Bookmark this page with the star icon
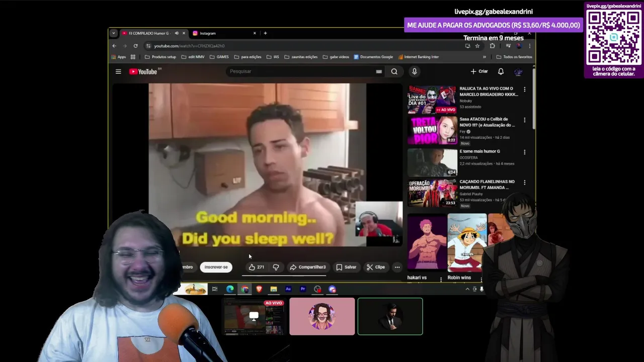This screenshot has height=362, width=644. [x=477, y=46]
